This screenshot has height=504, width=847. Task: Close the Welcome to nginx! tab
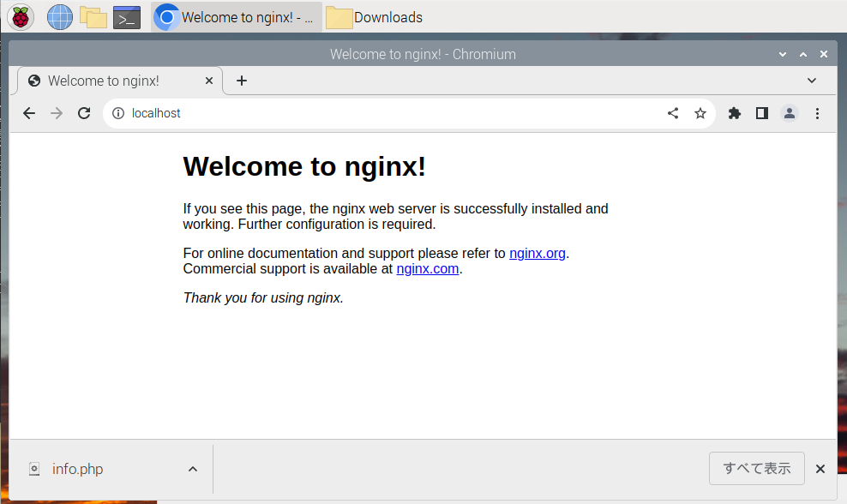[209, 81]
